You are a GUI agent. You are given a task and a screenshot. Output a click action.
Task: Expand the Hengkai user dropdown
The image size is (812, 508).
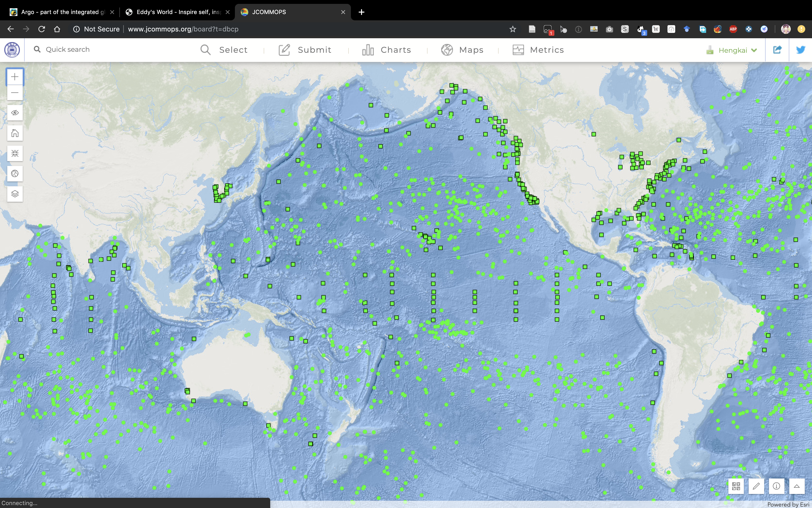[732, 50]
